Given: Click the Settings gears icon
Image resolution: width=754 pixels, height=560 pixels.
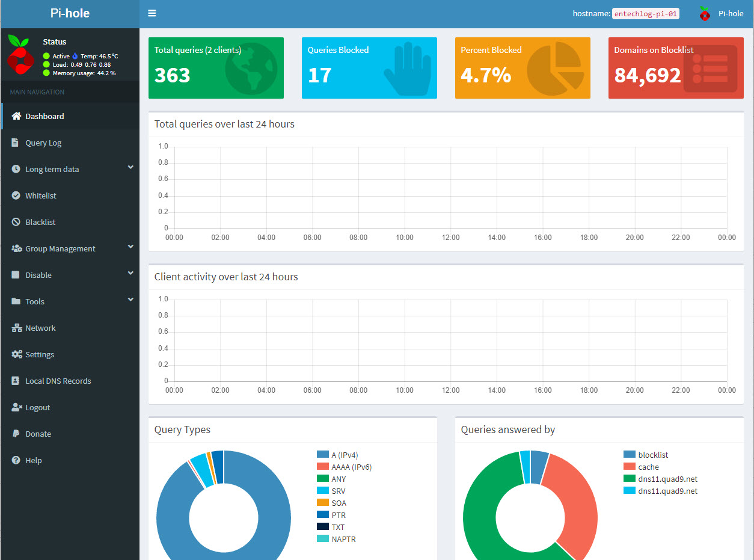Looking at the screenshot, I should (16, 354).
